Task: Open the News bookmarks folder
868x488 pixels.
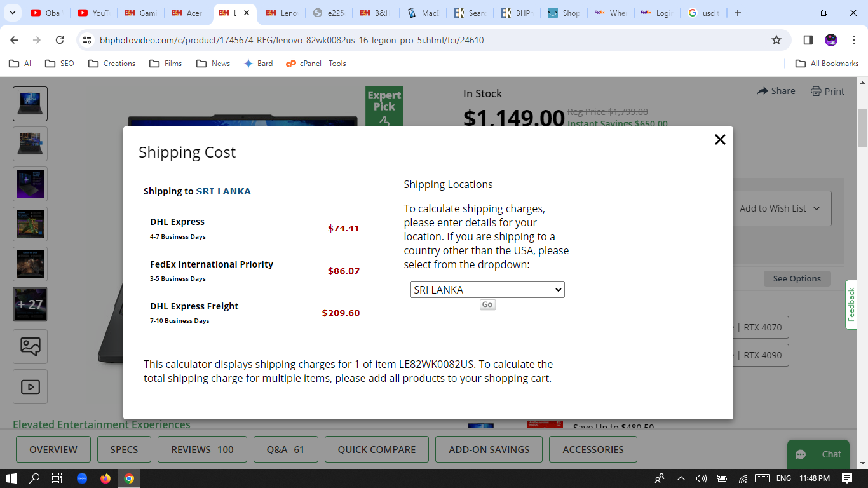Action: (214, 64)
